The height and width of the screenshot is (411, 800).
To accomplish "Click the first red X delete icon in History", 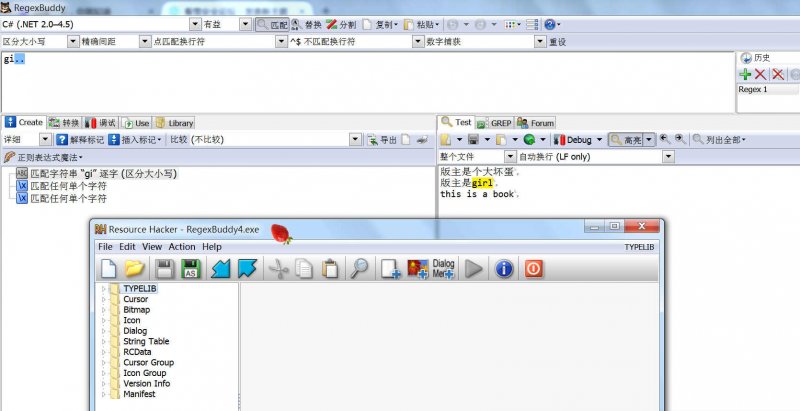I will [x=761, y=74].
